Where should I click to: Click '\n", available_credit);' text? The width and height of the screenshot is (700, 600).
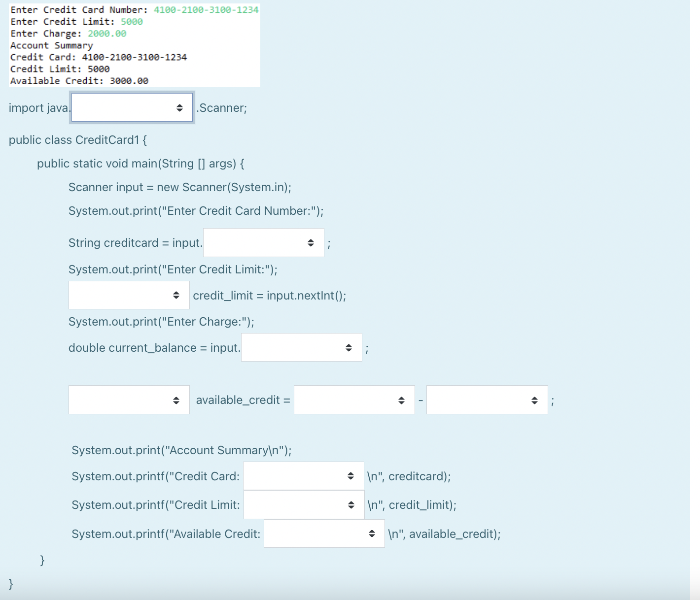pos(444,534)
